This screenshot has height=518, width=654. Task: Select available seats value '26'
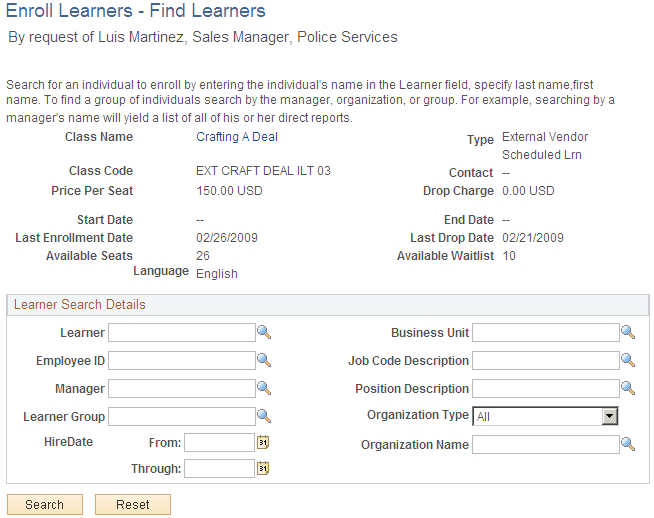click(203, 256)
